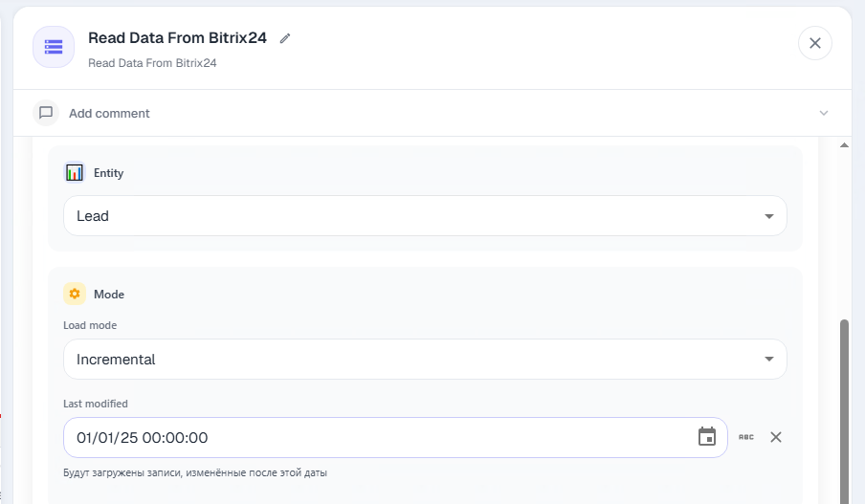
Task: Click the vertical scrollbar thumb
Action: 844,411
